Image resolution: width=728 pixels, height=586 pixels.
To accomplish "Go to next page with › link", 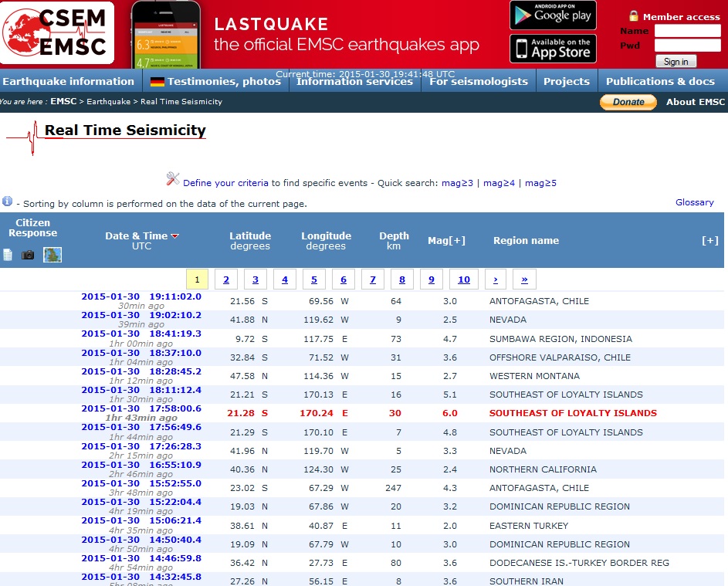I will pyautogui.click(x=496, y=279).
